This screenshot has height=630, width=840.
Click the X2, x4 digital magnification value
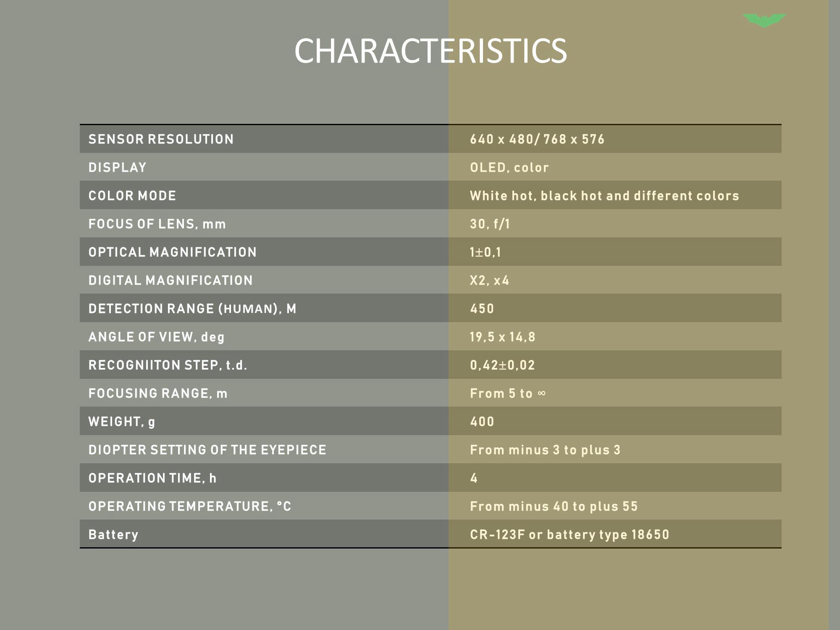pyautogui.click(x=489, y=280)
